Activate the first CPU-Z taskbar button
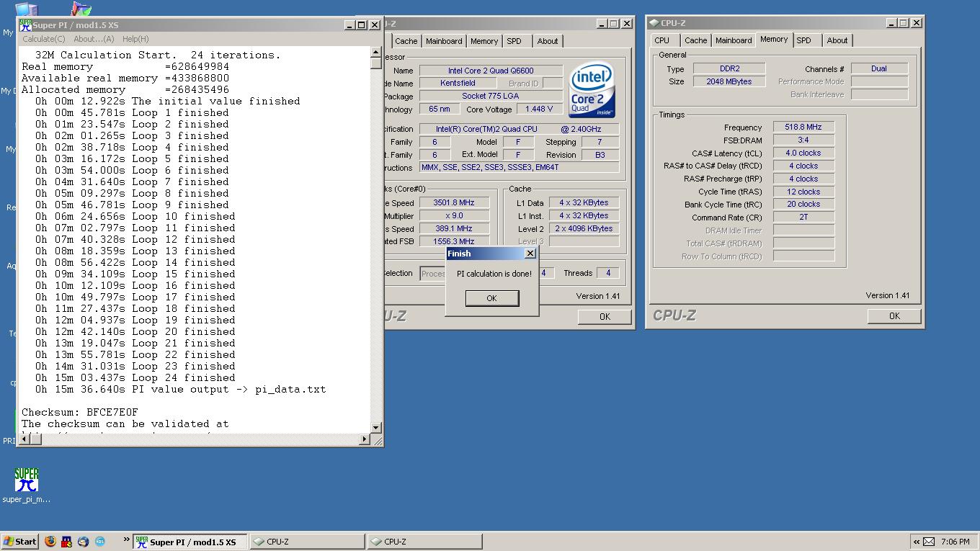Image resolution: width=980 pixels, height=551 pixels. [x=308, y=542]
